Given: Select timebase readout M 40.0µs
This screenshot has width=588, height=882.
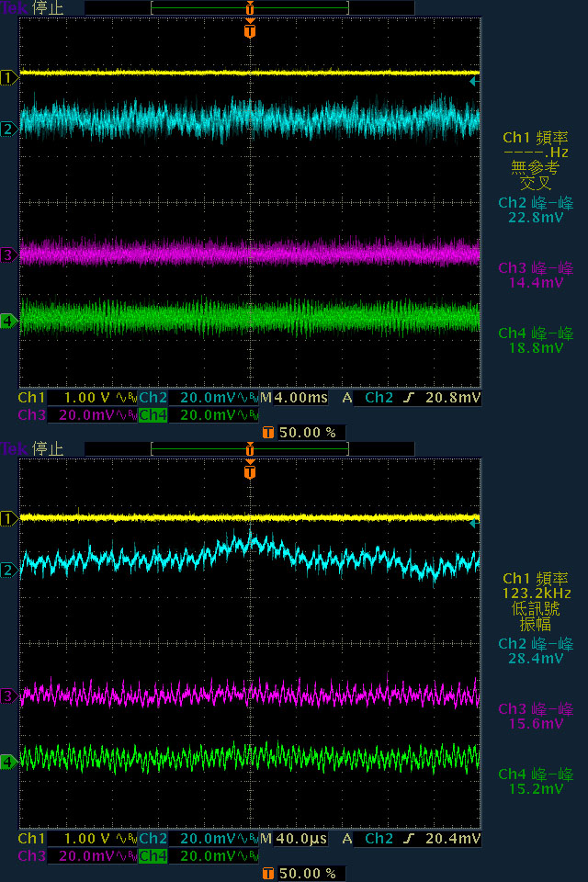Looking at the screenshot, I should point(294,839).
